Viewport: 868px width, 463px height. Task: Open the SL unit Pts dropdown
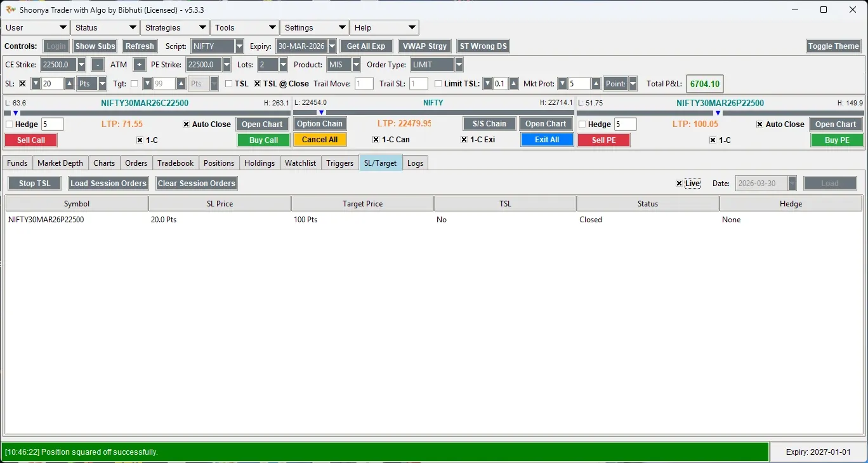[x=102, y=84]
